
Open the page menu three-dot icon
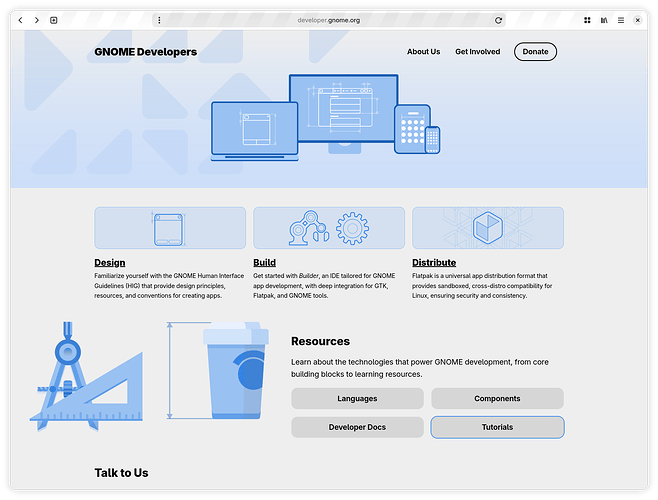pos(159,20)
